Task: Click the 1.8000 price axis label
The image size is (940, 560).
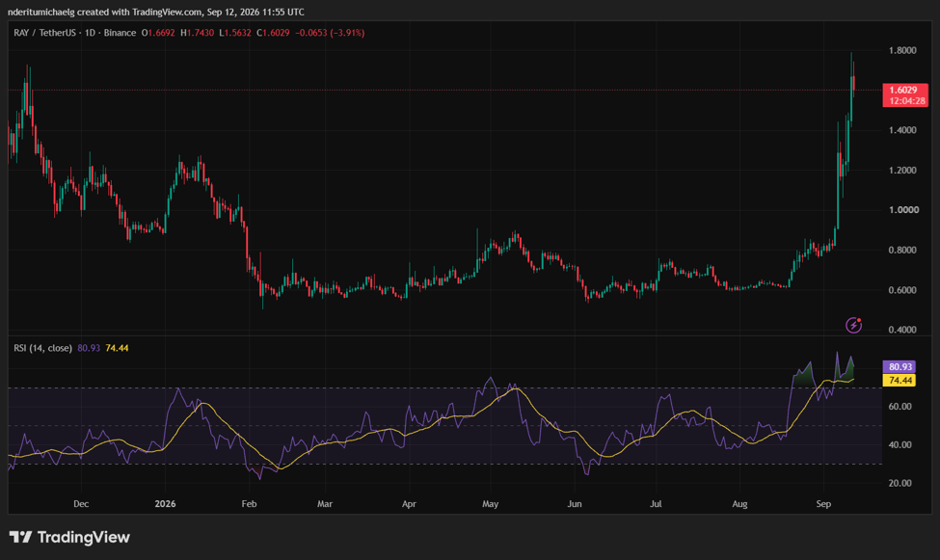Action: 902,50
